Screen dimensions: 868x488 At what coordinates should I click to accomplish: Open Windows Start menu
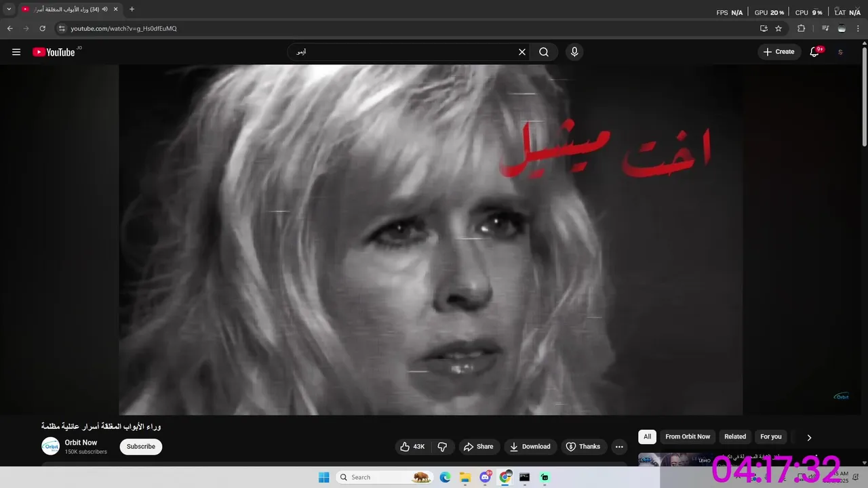(323, 477)
